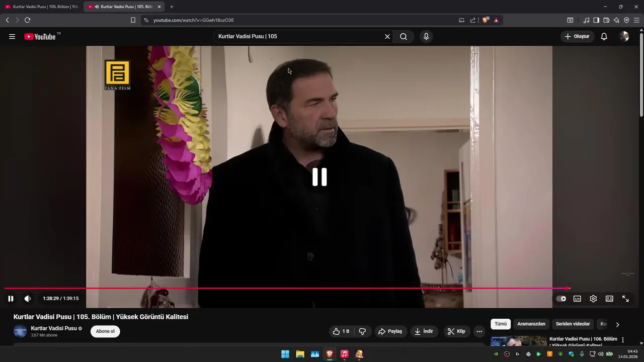Show more filter chips with right chevron
Viewport: 644px width, 362px height.
tap(617, 325)
